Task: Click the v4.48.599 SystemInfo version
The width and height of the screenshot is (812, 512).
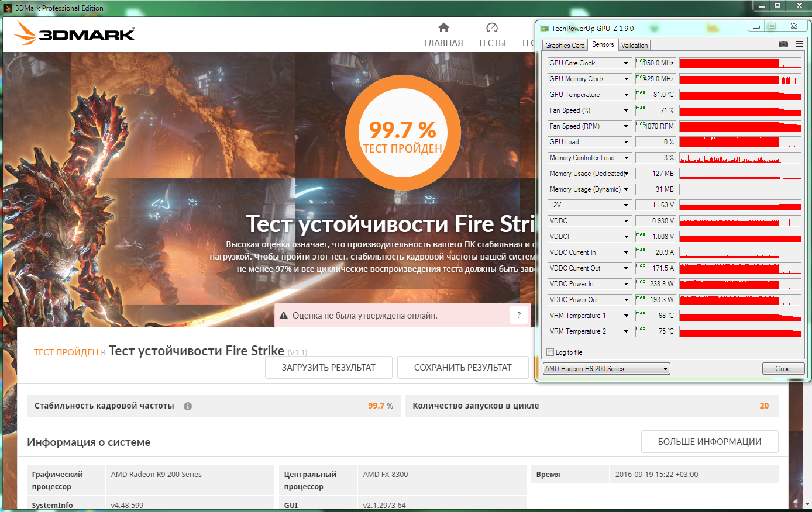Action: [x=127, y=506]
